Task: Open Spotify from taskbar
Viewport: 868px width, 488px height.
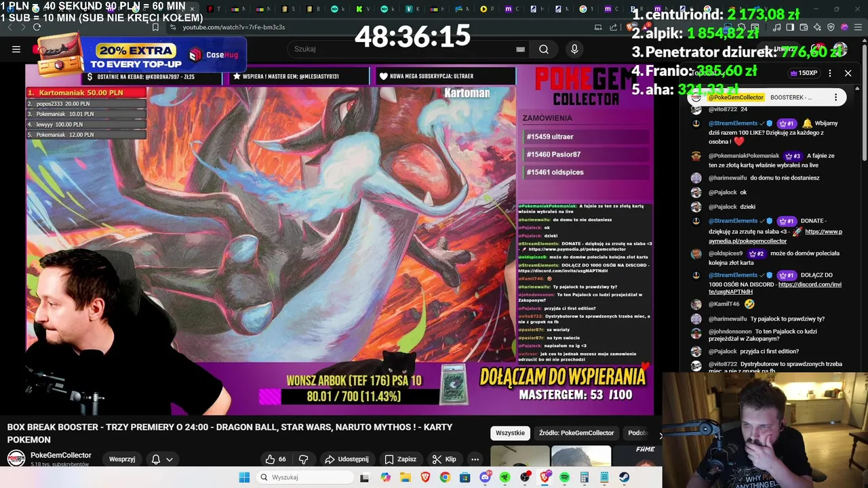Action: [565, 477]
